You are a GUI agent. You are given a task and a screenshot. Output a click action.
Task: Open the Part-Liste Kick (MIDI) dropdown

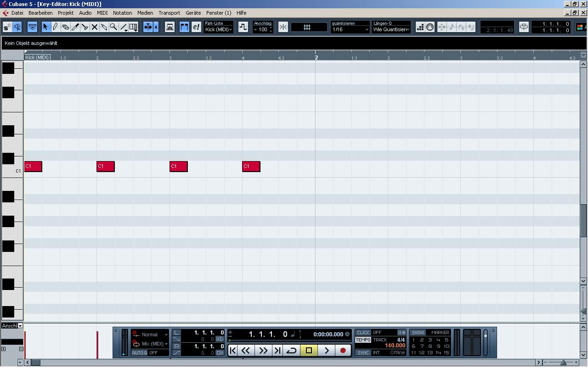pyautogui.click(x=219, y=29)
